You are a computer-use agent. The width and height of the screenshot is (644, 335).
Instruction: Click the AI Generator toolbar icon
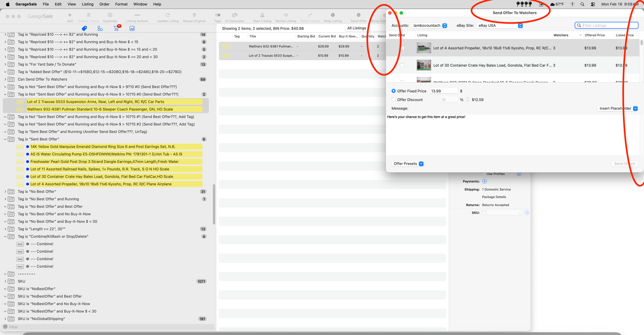235,15
